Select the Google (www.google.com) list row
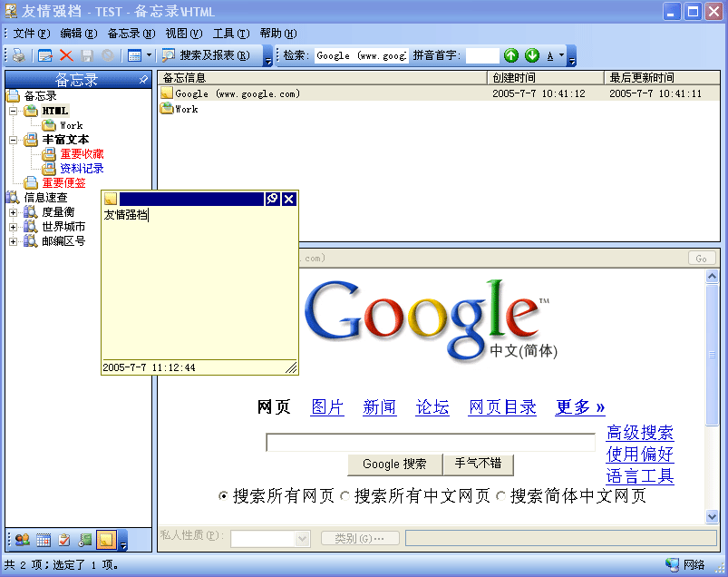The width and height of the screenshot is (728, 577). tap(439, 93)
